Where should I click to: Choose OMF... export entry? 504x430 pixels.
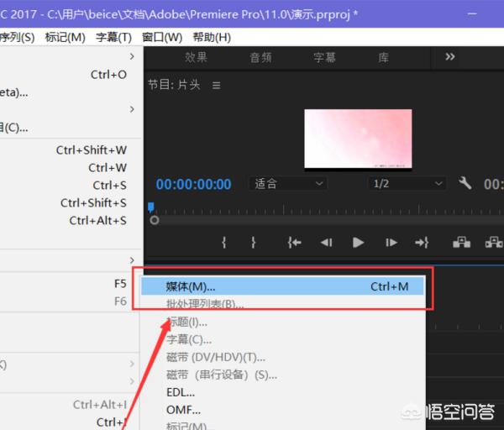pos(282,410)
